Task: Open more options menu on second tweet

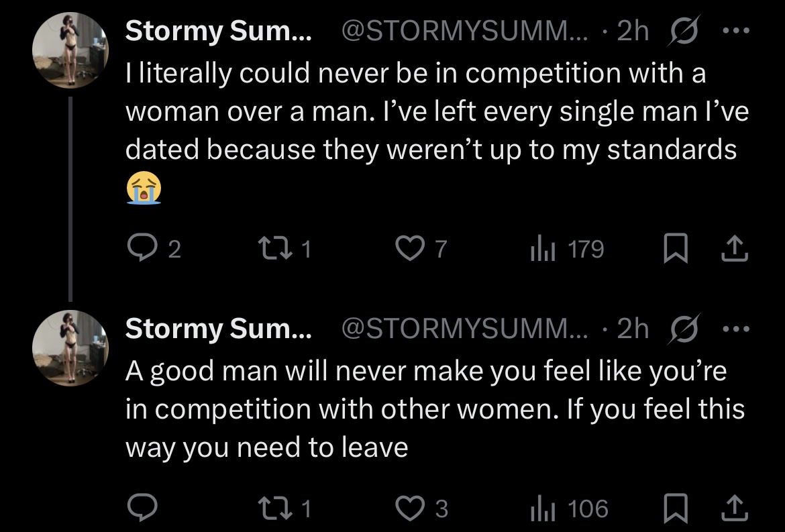Action: click(737, 329)
